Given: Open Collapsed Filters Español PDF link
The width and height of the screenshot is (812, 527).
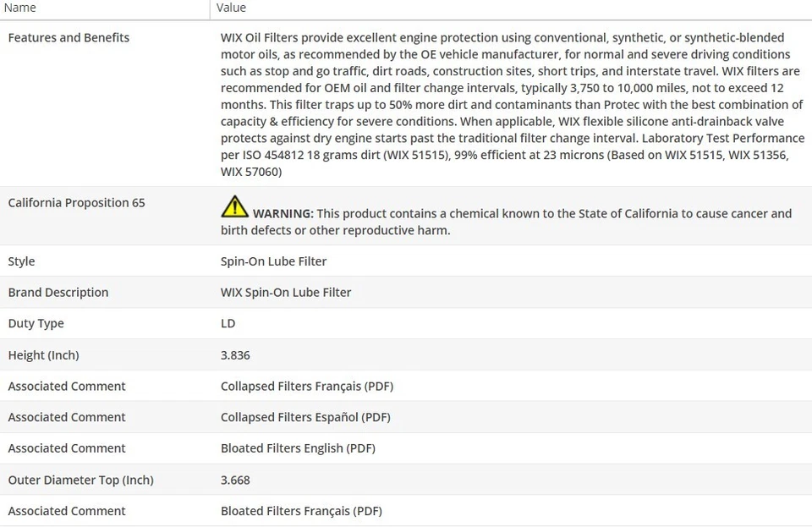Looking at the screenshot, I should point(305,418).
